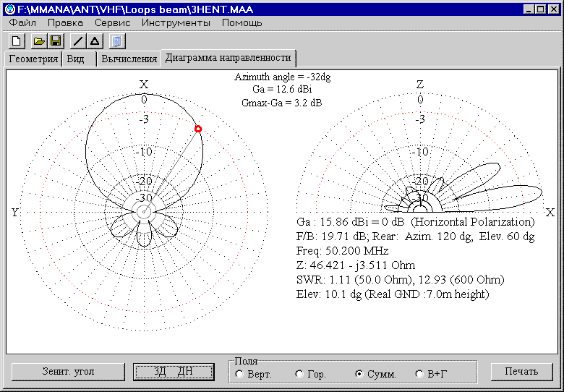
Task: Click the SWR: 1.11 (50.0 Ohm) line
Action: 401,279
